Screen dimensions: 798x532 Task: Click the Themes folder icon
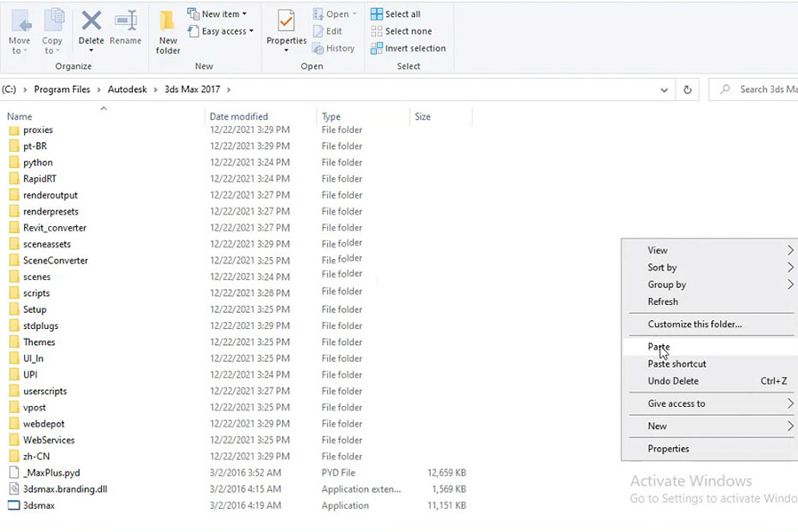click(14, 342)
